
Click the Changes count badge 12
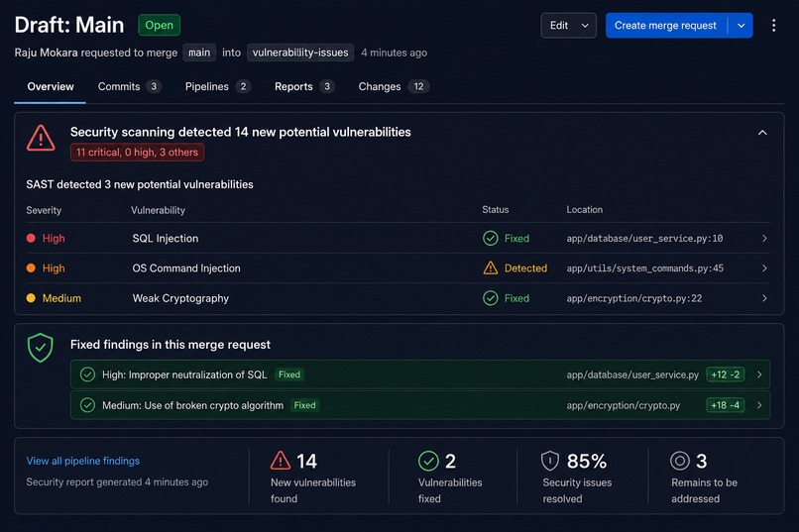coord(419,86)
